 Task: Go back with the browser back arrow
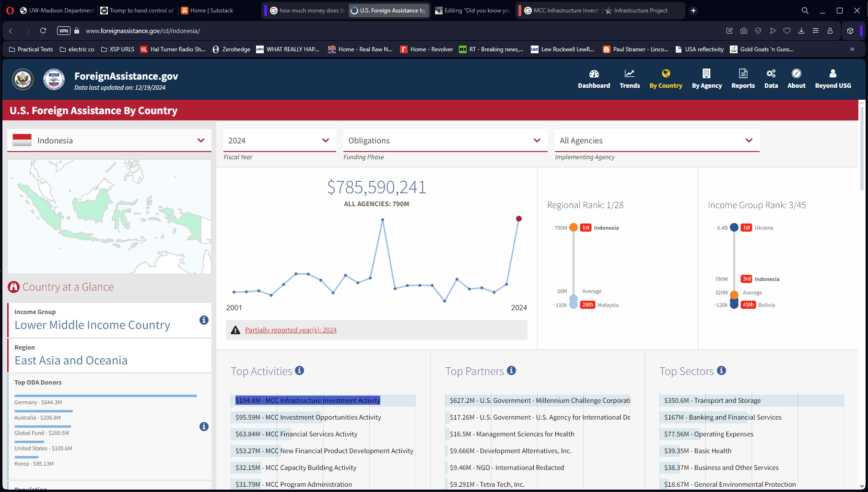pos(11,31)
